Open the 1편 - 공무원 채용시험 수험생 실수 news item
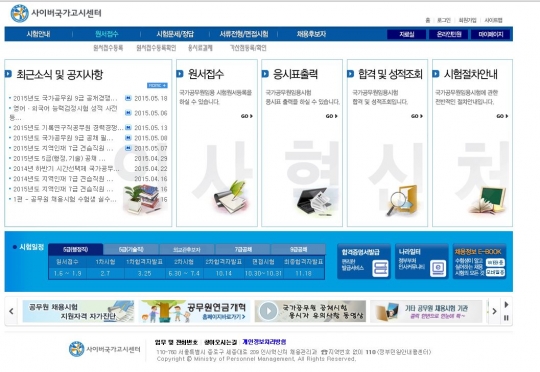The width and height of the screenshot is (540, 372). click(x=65, y=199)
